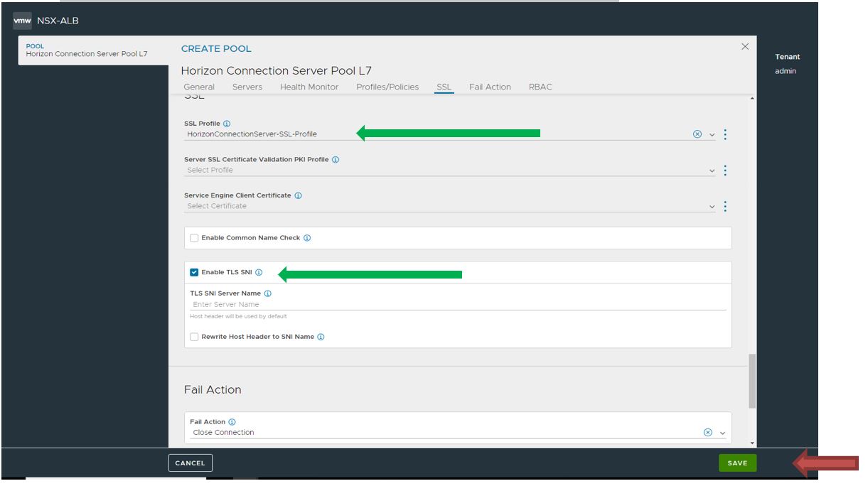Click the scrollbar down arrow in the dialog
868x486 pixels.
click(753, 443)
